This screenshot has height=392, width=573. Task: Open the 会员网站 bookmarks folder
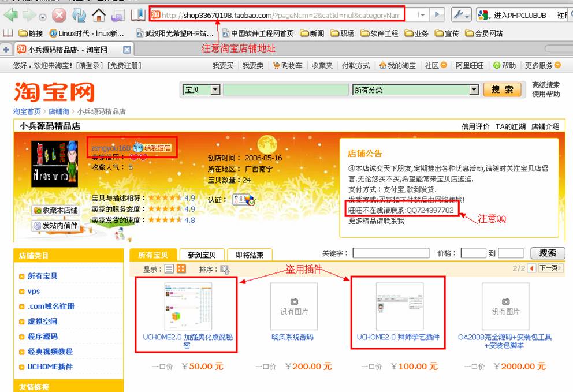484,33
